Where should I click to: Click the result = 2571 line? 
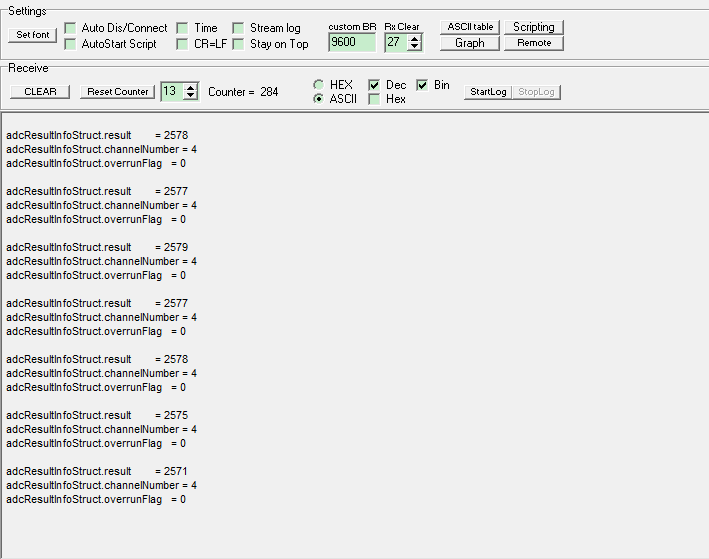[x=97, y=471]
